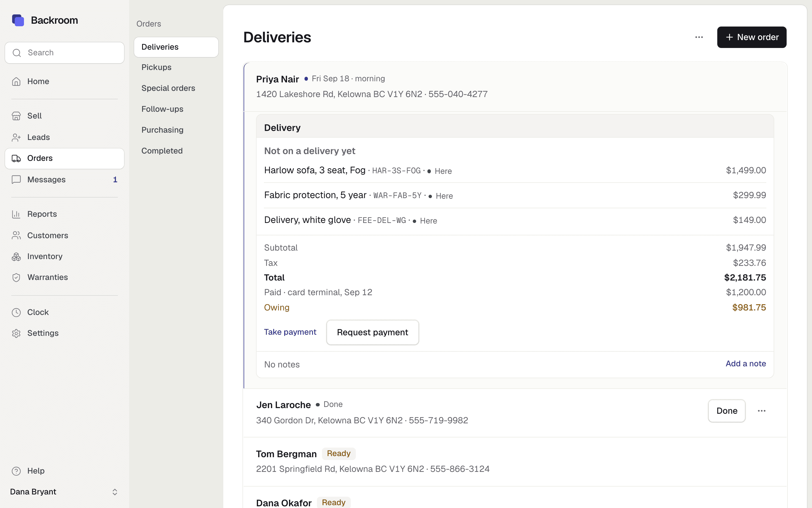Image resolution: width=812 pixels, height=508 pixels.
Task: Collapse the Priya Nair order card
Action: coord(515,87)
